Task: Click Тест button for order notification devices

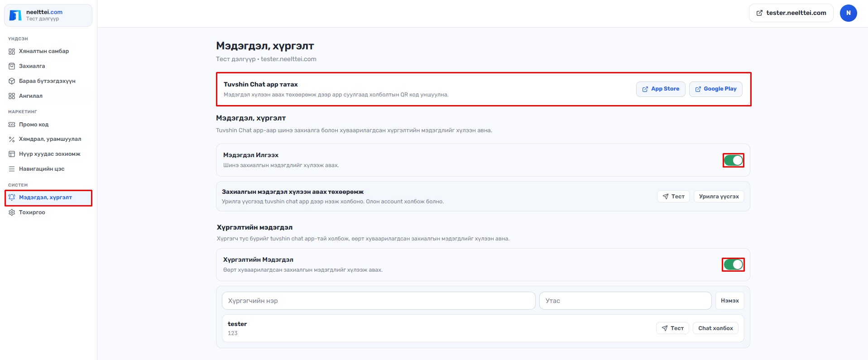Action: pos(673,197)
